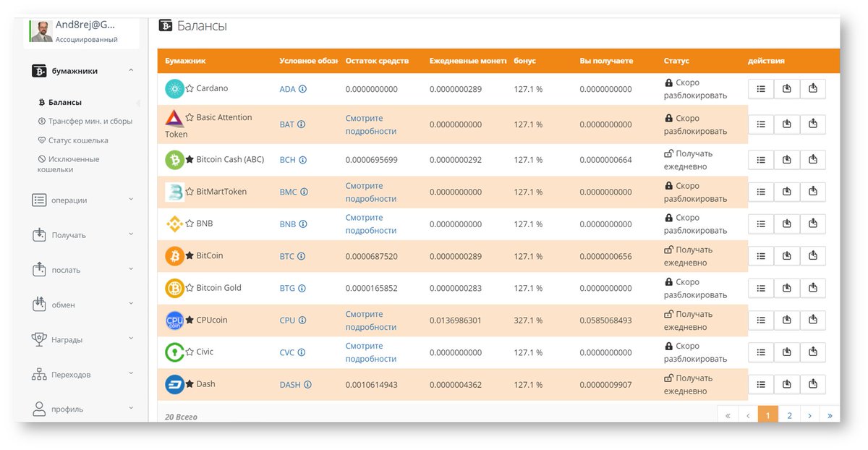Screen dimensions: 868x450
Task: Select current page 1 button
Action: [768, 415]
